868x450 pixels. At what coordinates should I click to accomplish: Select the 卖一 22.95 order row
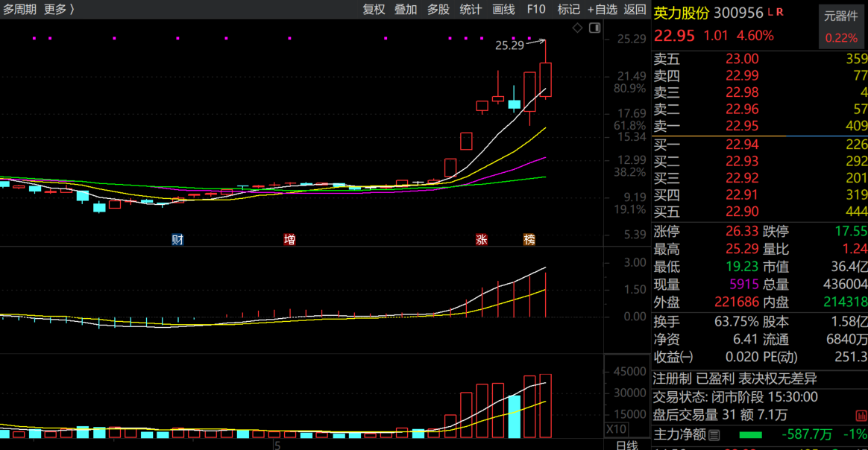point(760,126)
